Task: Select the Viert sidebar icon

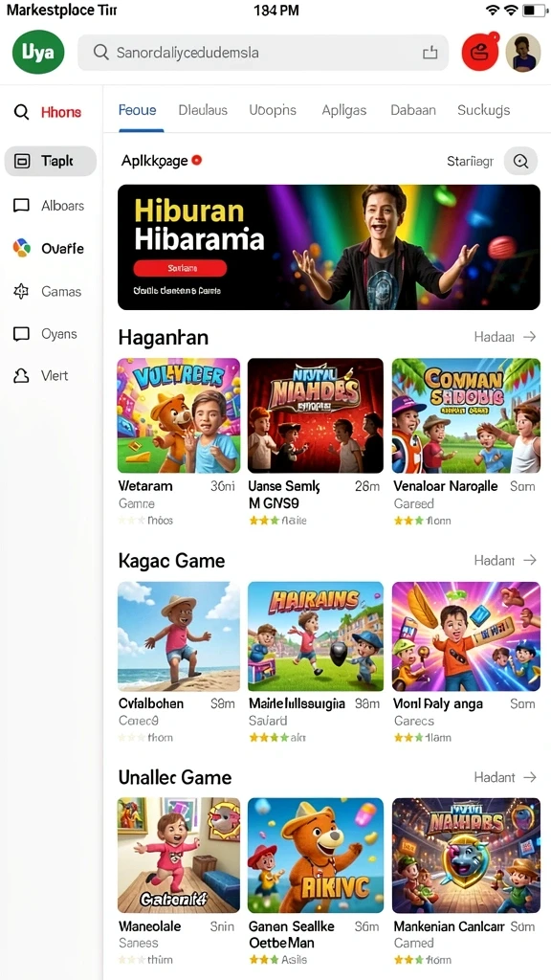Action: (21, 375)
